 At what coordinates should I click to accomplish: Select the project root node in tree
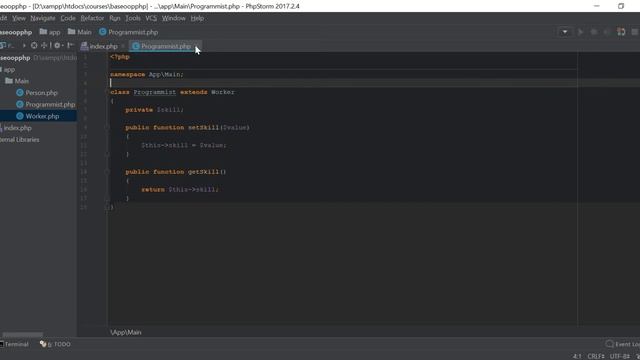click(15, 58)
